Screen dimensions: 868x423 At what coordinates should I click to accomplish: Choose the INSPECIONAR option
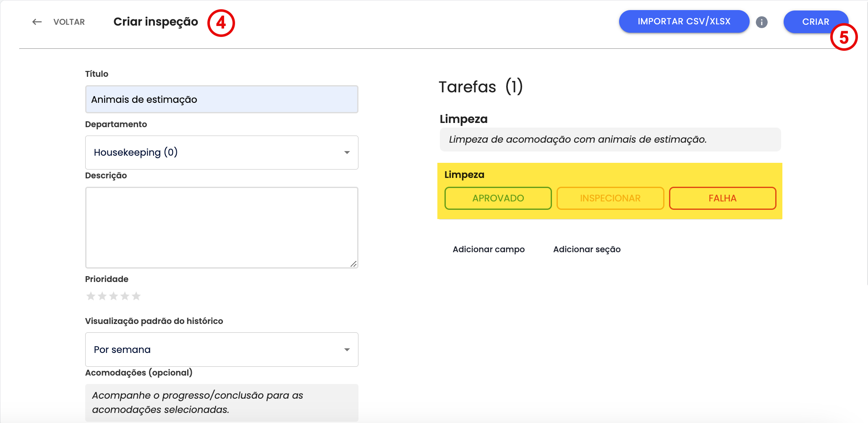610,198
